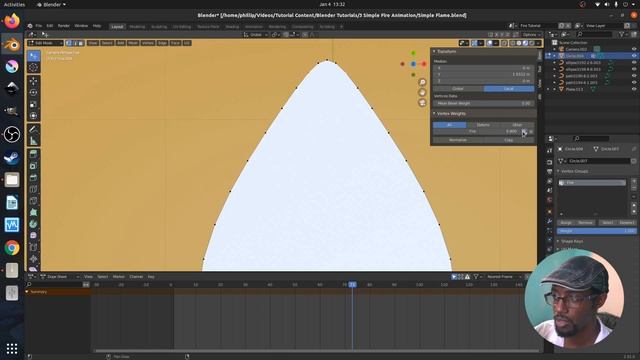Show All vertex weights filter
This screenshot has height=360, width=640.
pyautogui.click(x=449, y=124)
